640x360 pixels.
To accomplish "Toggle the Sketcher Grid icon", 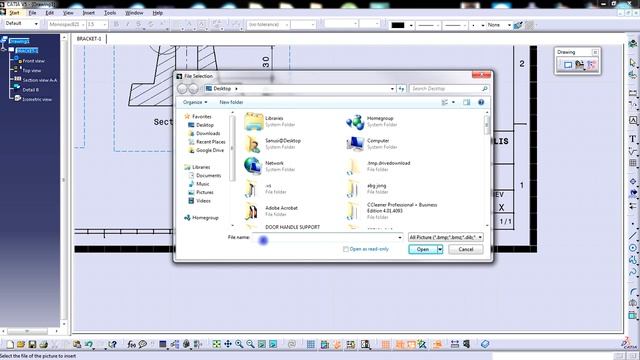I will [311, 344].
